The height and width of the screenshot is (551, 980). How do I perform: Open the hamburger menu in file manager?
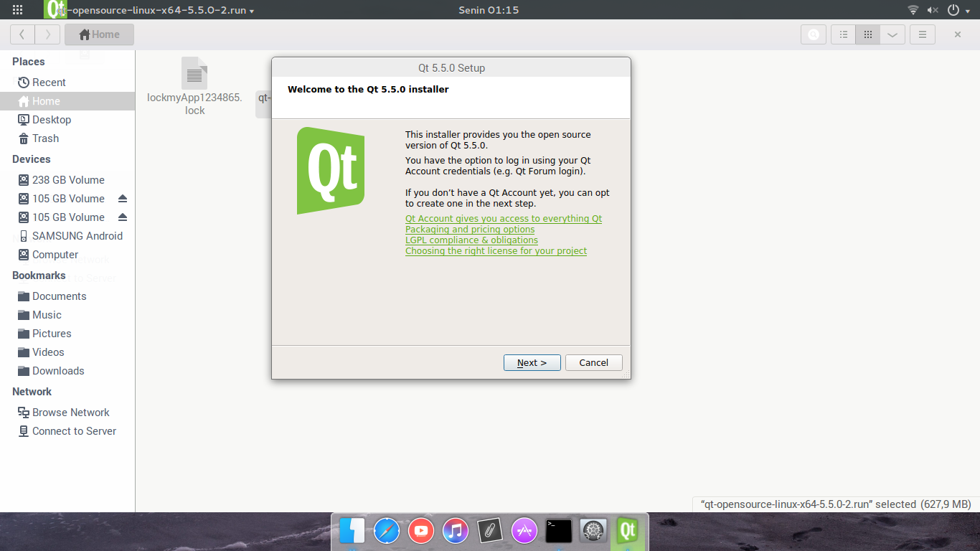pos(923,34)
